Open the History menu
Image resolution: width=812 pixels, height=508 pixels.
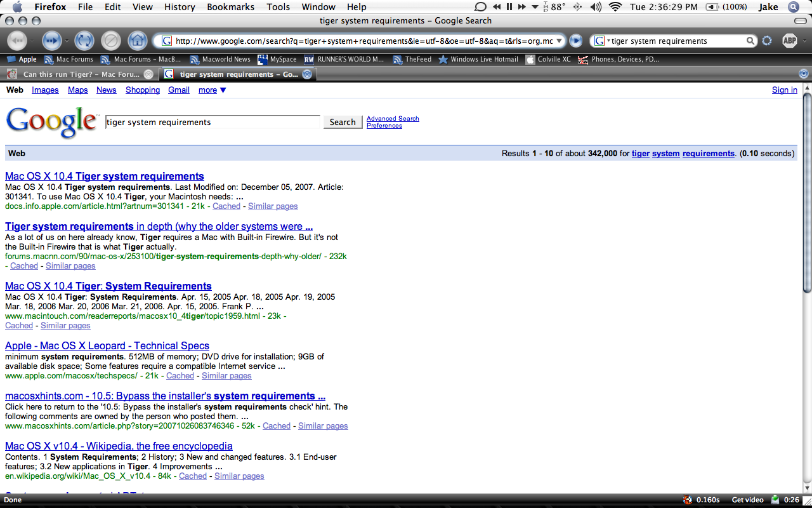pos(180,7)
